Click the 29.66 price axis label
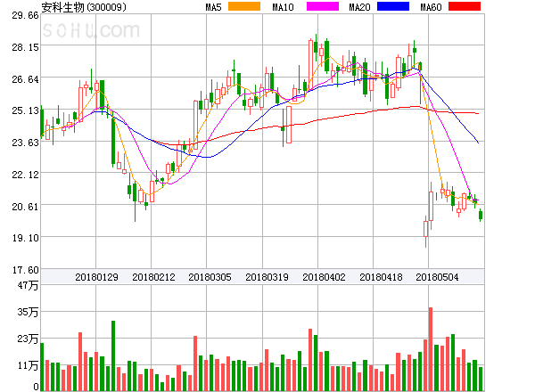535x392 pixels. (x=25, y=15)
